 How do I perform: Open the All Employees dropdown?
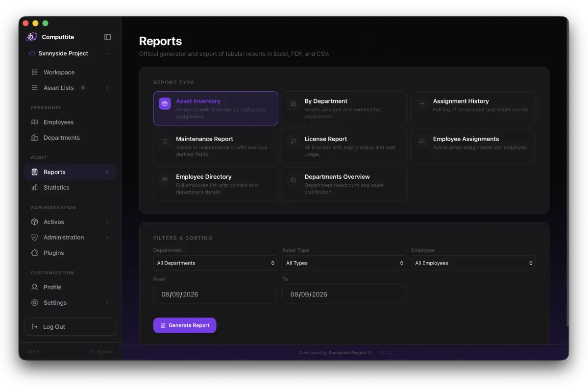473,263
